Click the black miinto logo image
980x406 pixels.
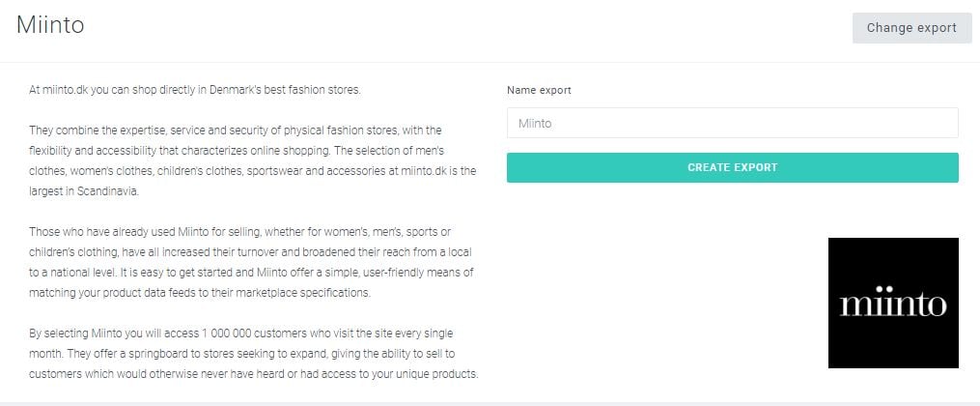coord(893,303)
